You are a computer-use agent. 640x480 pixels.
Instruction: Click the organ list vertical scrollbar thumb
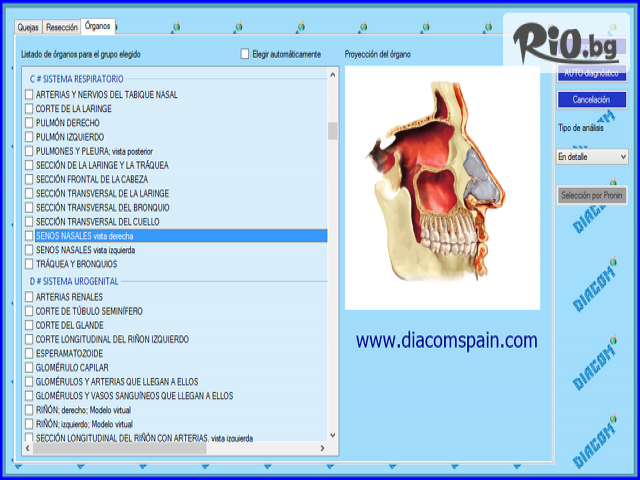(333, 131)
